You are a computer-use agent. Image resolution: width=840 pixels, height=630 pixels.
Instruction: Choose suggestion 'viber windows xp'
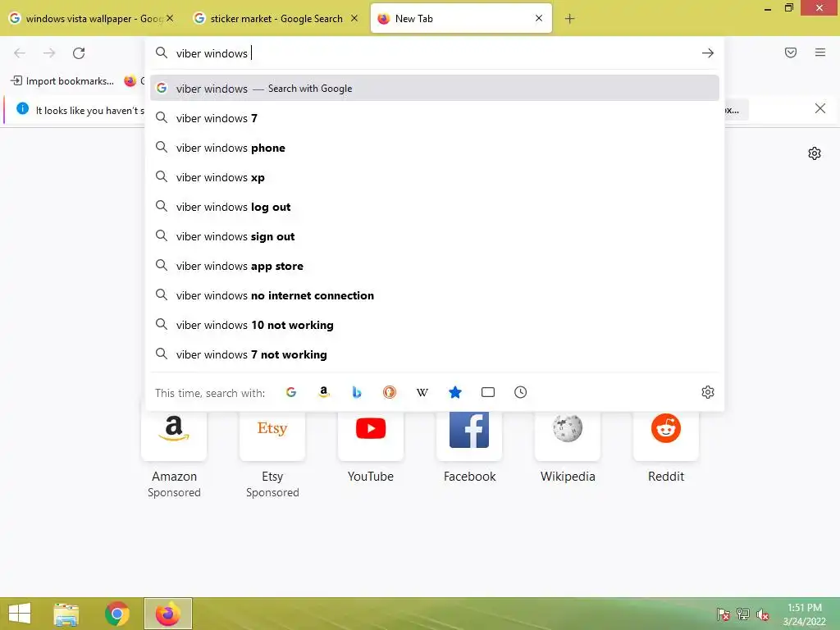click(x=435, y=177)
